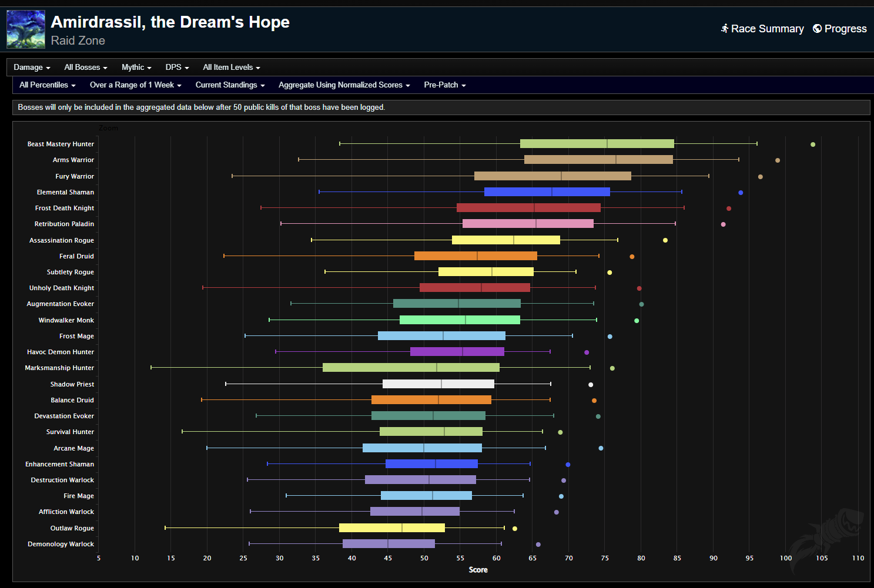The height and width of the screenshot is (588, 874).
Task: Click the Beast Mastery Hunter outlier dot
Action: point(813,145)
